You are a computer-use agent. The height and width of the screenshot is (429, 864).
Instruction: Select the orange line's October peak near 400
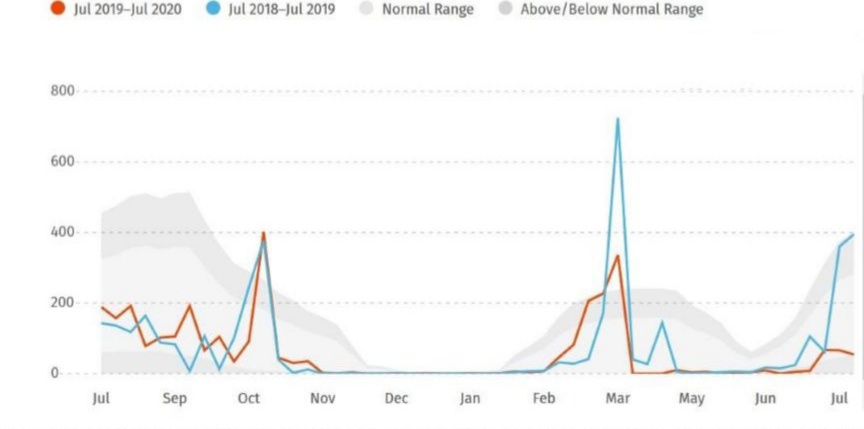(263, 233)
